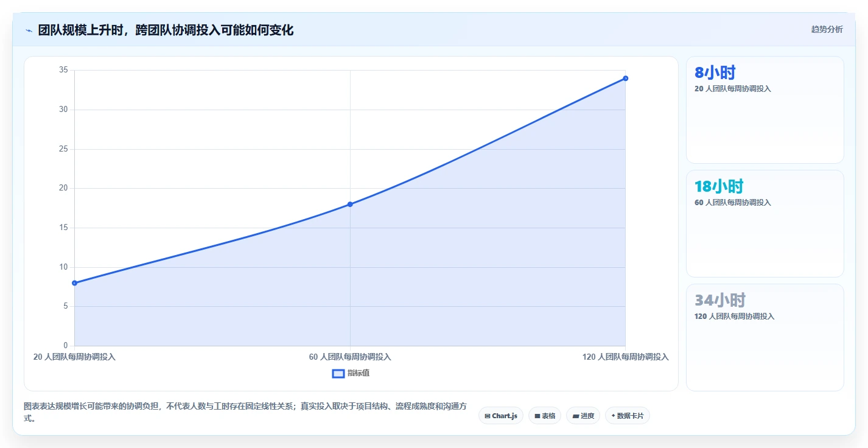Click the chart data point at value 34

tap(626, 78)
